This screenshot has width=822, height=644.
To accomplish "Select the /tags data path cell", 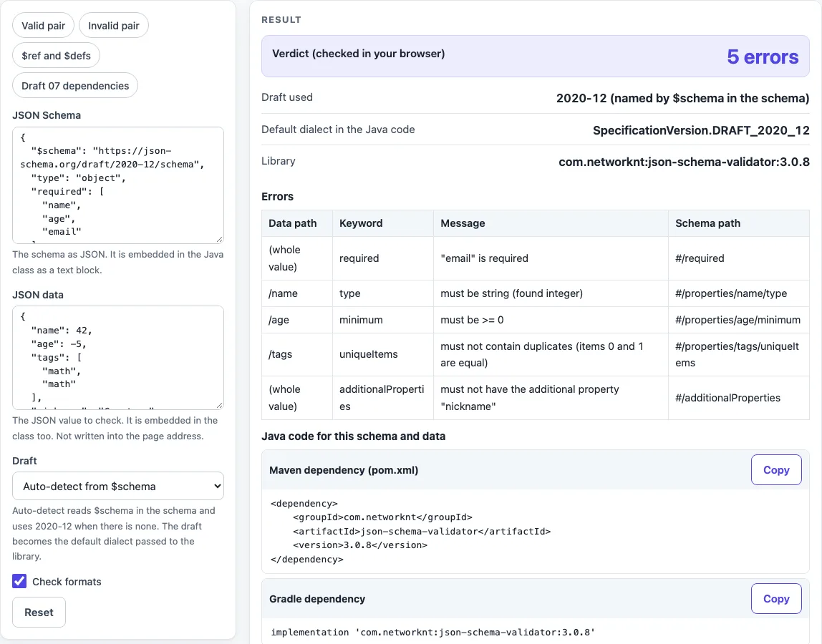I will 297,354.
